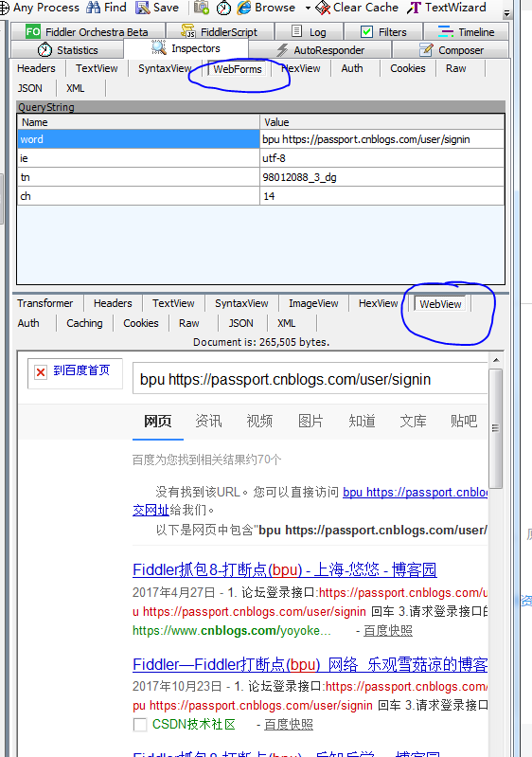Click the image placeholder before CSDN技术社区
The image size is (532, 757).
click(140, 725)
